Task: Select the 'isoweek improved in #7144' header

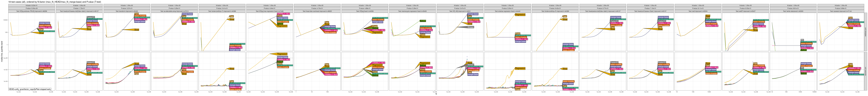Action: coord(841,11)
